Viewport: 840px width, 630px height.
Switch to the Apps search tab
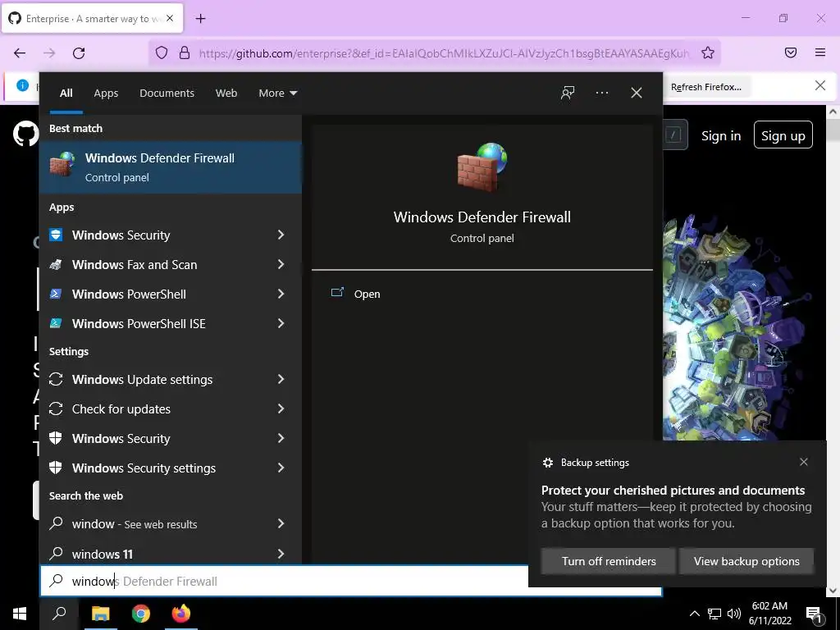pyautogui.click(x=106, y=93)
